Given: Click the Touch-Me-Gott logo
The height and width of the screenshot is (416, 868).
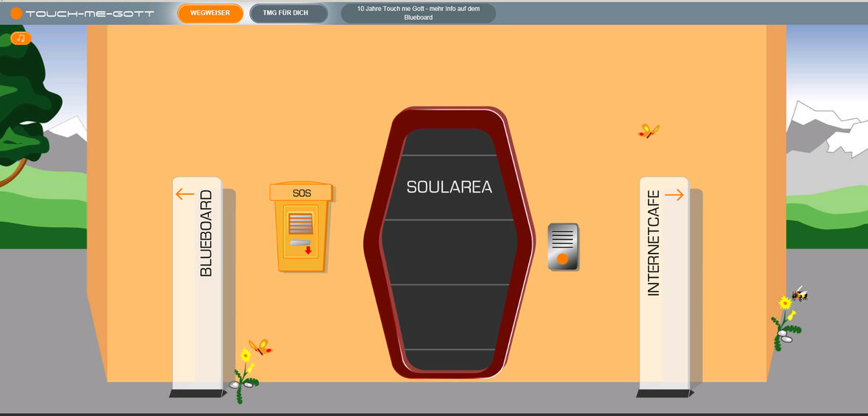Looking at the screenshot, I should coord(82,13).
